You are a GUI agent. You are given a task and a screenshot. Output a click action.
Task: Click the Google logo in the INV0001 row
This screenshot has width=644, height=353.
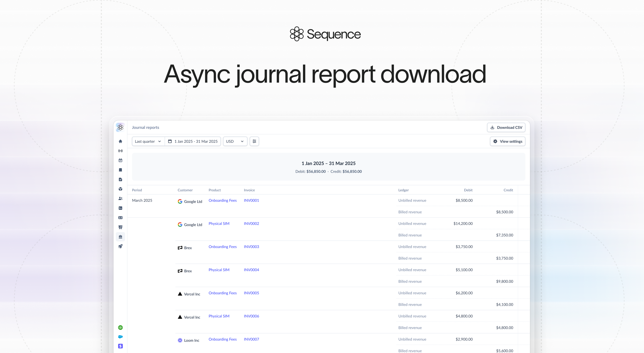(180, 201)
